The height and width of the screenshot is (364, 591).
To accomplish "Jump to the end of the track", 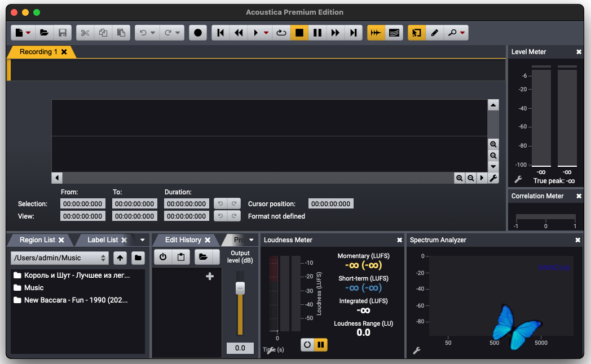I will (x=354, y=33).
